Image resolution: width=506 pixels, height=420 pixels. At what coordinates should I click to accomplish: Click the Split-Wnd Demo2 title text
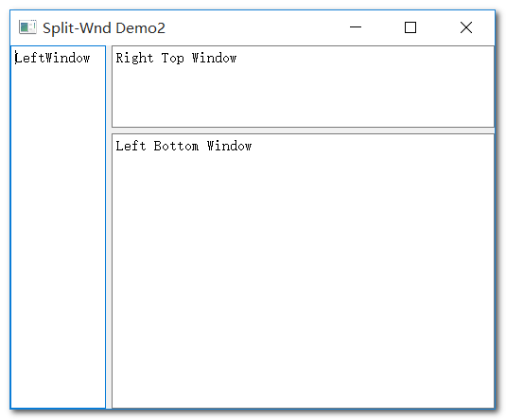point(104,28)
